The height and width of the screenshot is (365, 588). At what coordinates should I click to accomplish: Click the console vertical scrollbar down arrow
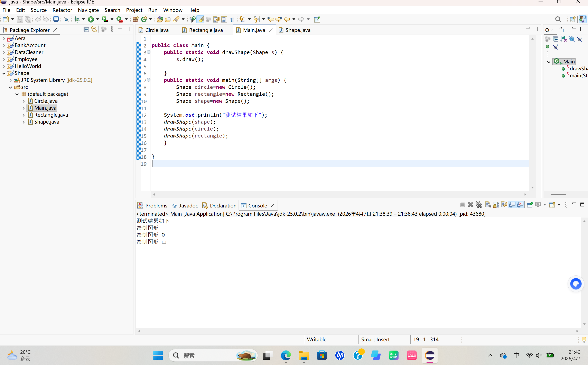pos(584,324)
